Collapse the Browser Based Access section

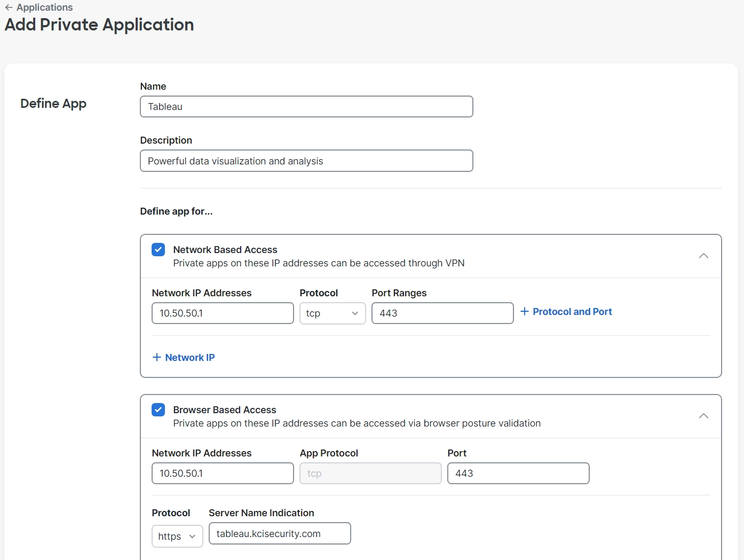(x=703, y=416)
